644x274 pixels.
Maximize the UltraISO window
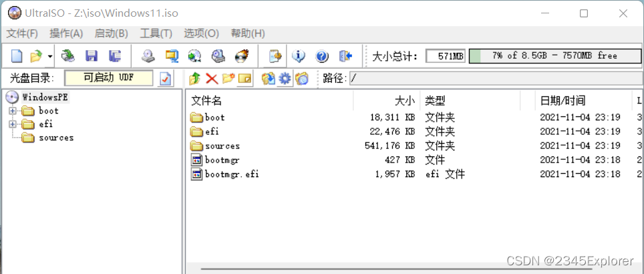[x=584, y=13]
